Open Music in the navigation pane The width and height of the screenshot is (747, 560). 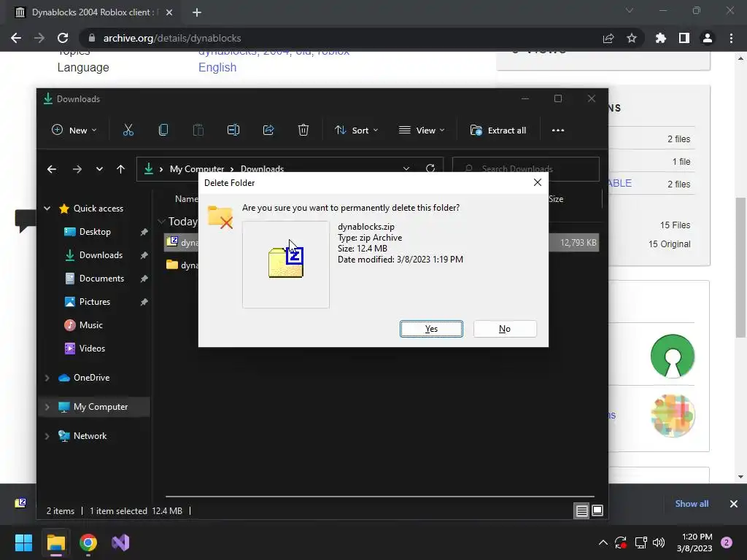pos(90,325)
